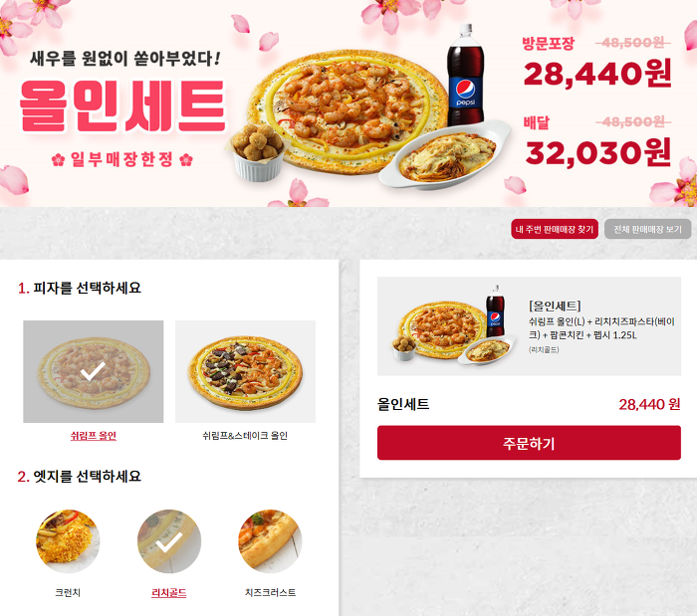
Task: Choose the 치즈크러스트 edge circle image
Action: click(270, 541)
